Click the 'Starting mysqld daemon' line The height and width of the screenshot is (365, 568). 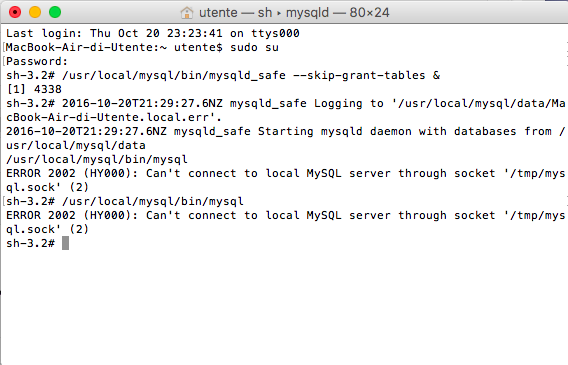(285, 131)
